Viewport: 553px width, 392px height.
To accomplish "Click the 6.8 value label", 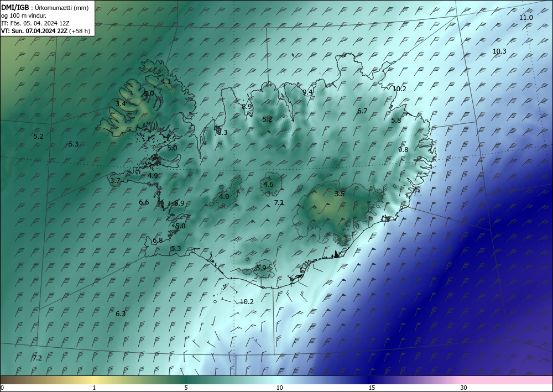I will [x=158, y=241].
